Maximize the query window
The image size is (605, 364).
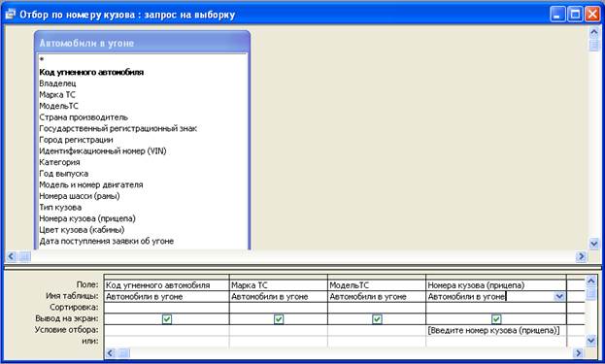[575, 15]
